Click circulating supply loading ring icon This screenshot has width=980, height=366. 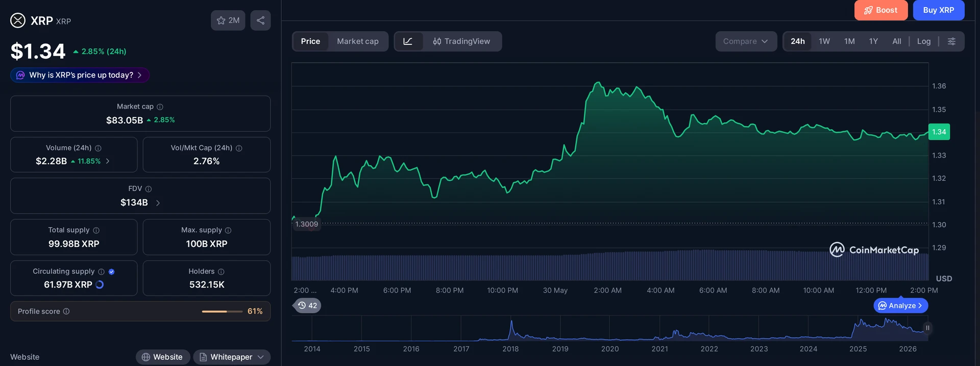(x=100, y=284)
